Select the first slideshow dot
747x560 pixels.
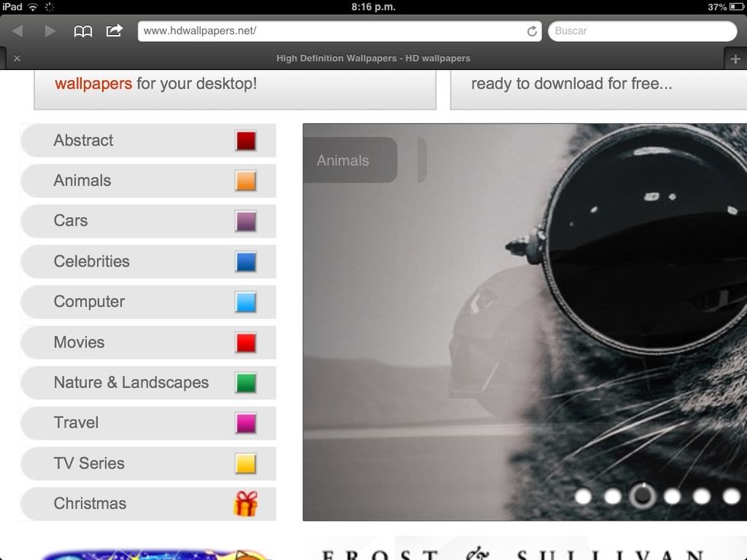coord(583,497)
